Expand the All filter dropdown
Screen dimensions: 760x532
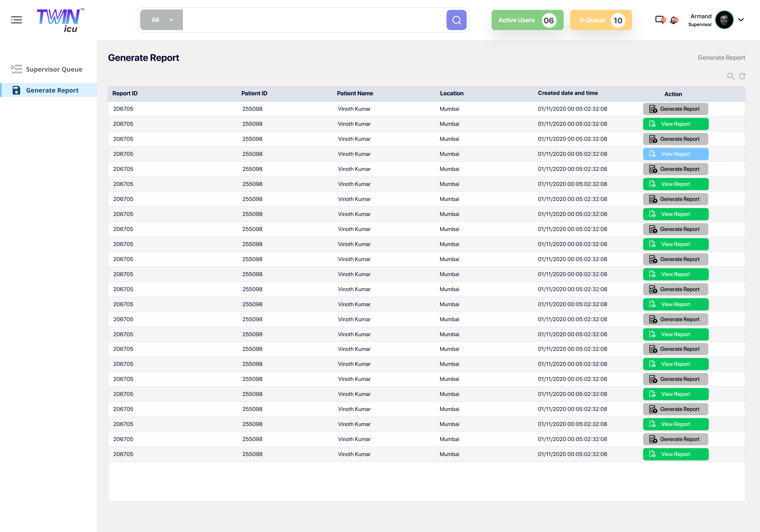(161, 20)
